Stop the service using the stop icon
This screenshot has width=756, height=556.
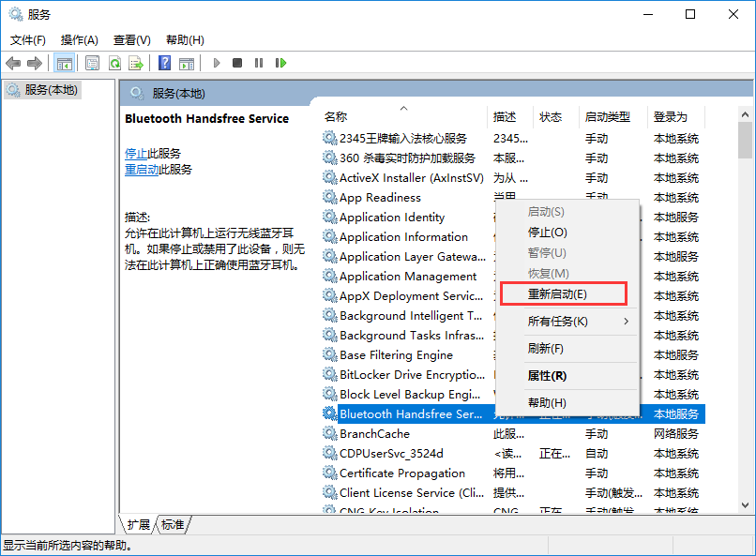(x=236, y=63)
